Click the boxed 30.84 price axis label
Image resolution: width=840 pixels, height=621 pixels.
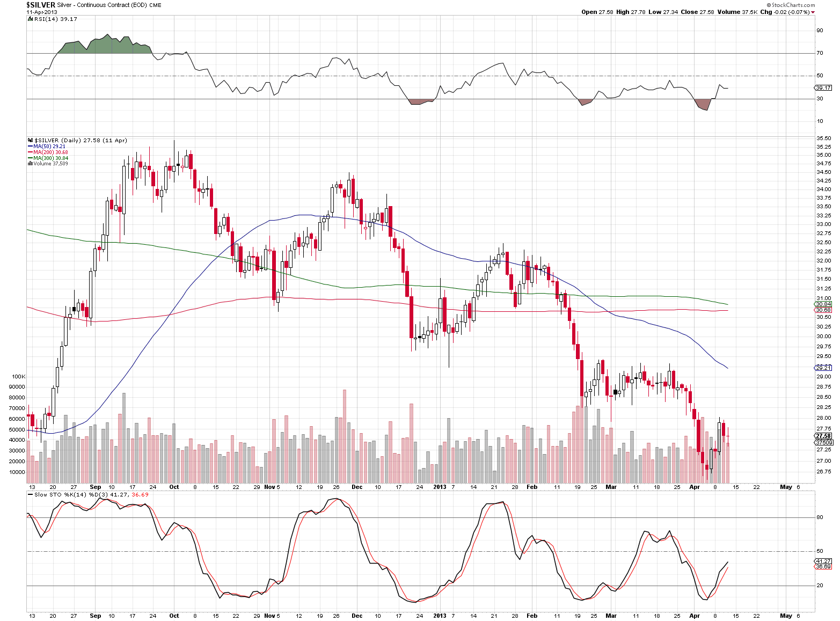click(823, 304)
